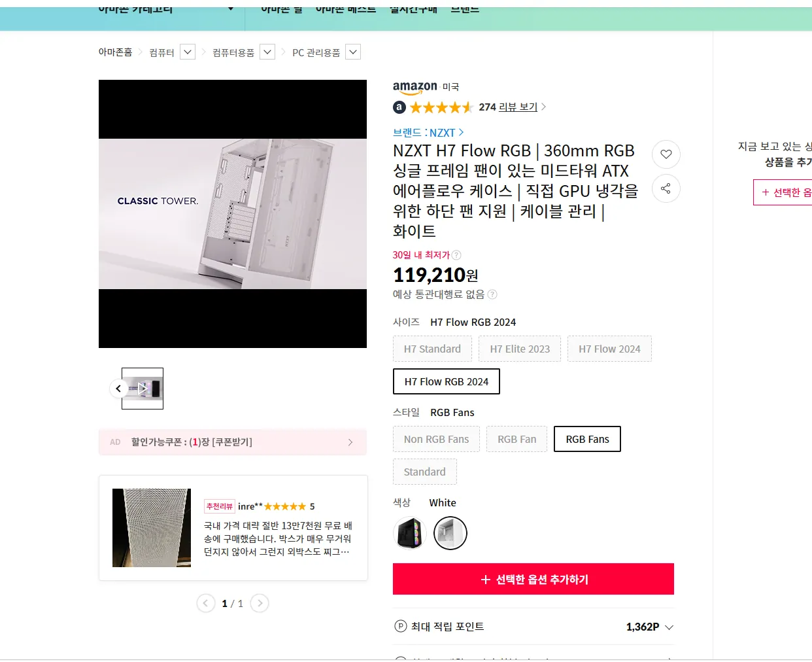Viewport: 812px width, 662px height.
Task: Select the black color swatch
Action: tap(410, 533)
